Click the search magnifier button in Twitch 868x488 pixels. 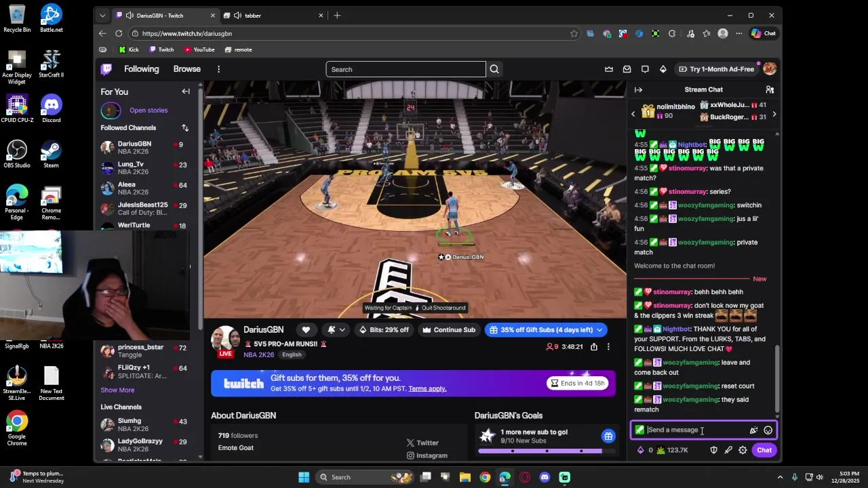coord(494,69)
